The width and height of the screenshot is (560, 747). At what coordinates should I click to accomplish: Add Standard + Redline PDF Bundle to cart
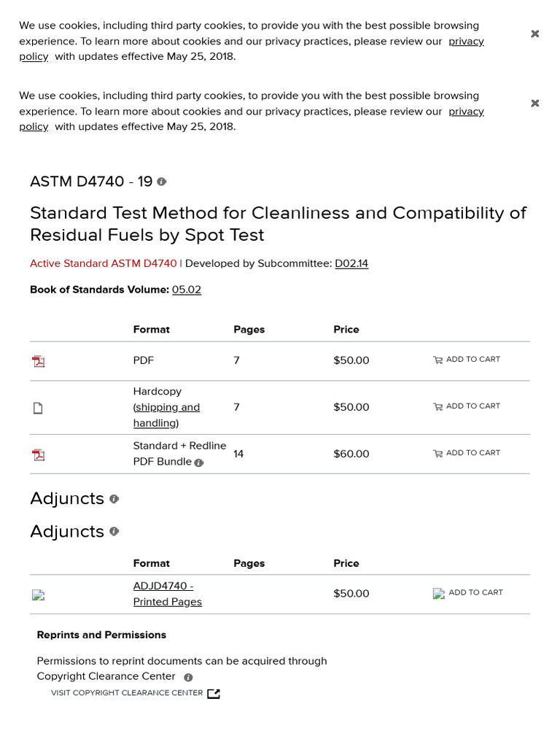[467, 453]
